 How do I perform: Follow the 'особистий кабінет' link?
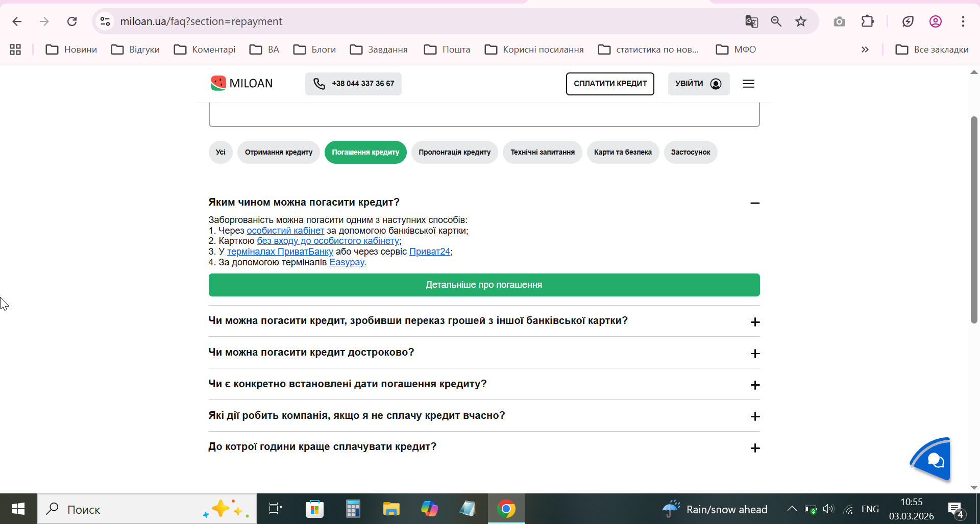(x=285, y=231)
